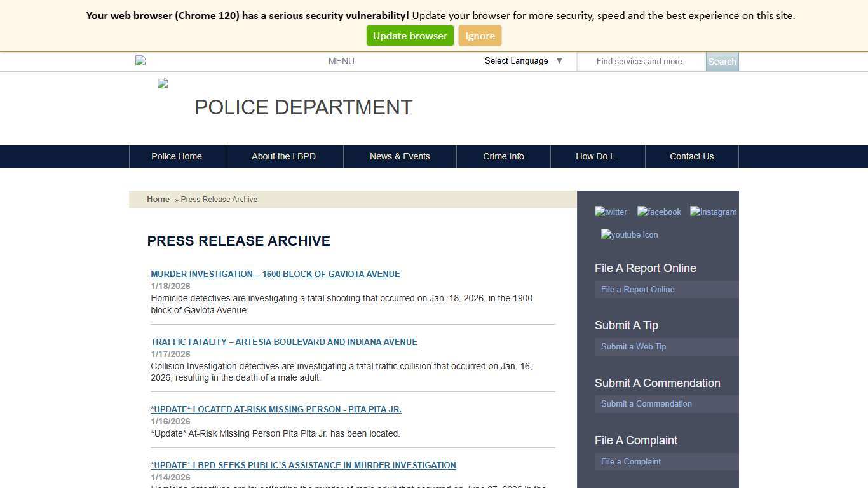Expand the How Do I... navigation menu
Screen dimensions: 868x488
coord(597,156)
